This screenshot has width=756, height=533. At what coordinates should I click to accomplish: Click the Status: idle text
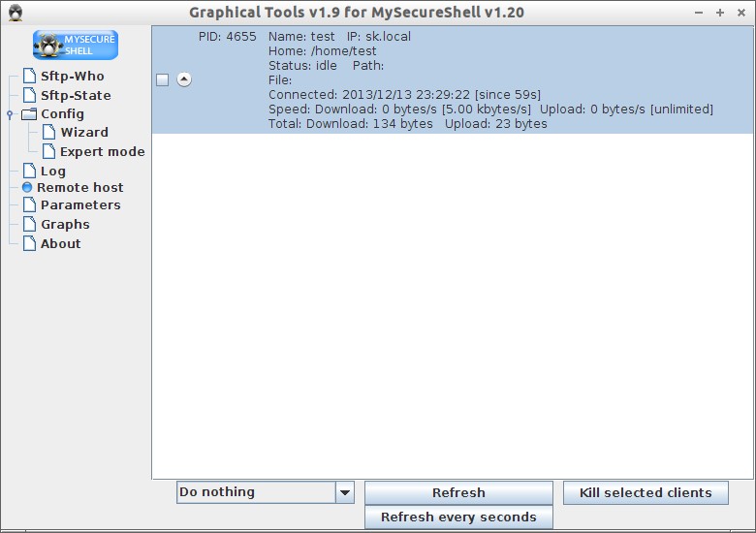(302, 66)
